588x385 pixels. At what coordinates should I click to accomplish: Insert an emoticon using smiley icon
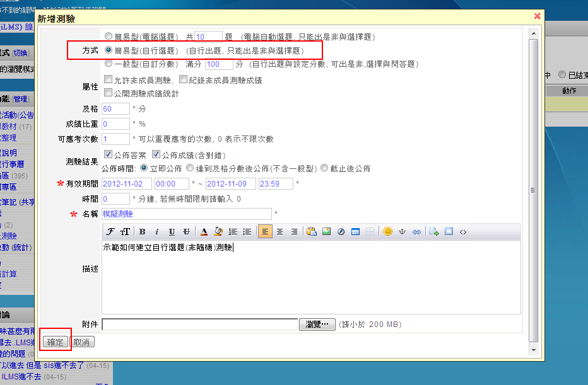[x=387, y=232]
